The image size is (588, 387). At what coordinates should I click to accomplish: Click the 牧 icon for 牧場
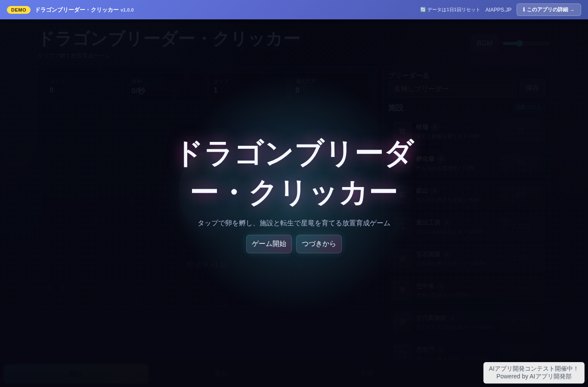pos(402,131)
